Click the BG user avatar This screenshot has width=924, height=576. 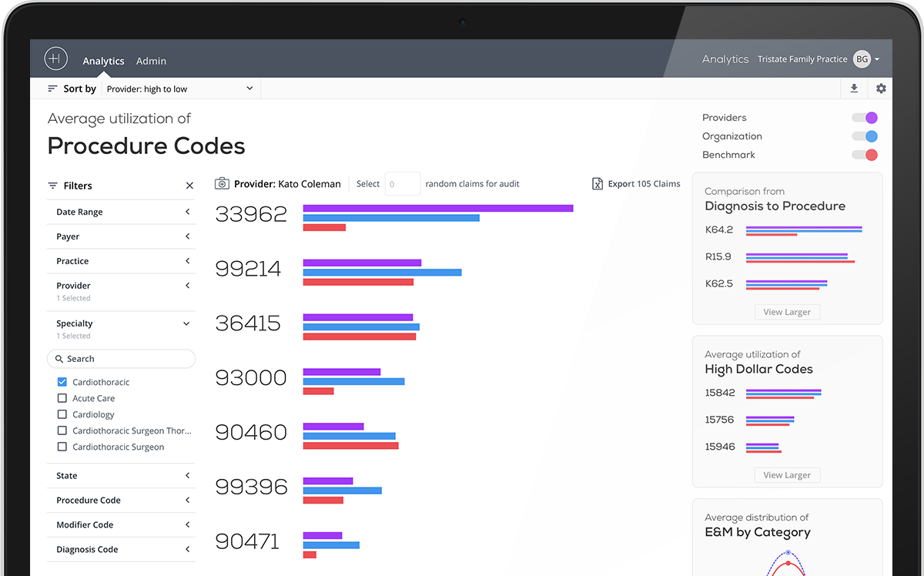(x=862, y=59)
